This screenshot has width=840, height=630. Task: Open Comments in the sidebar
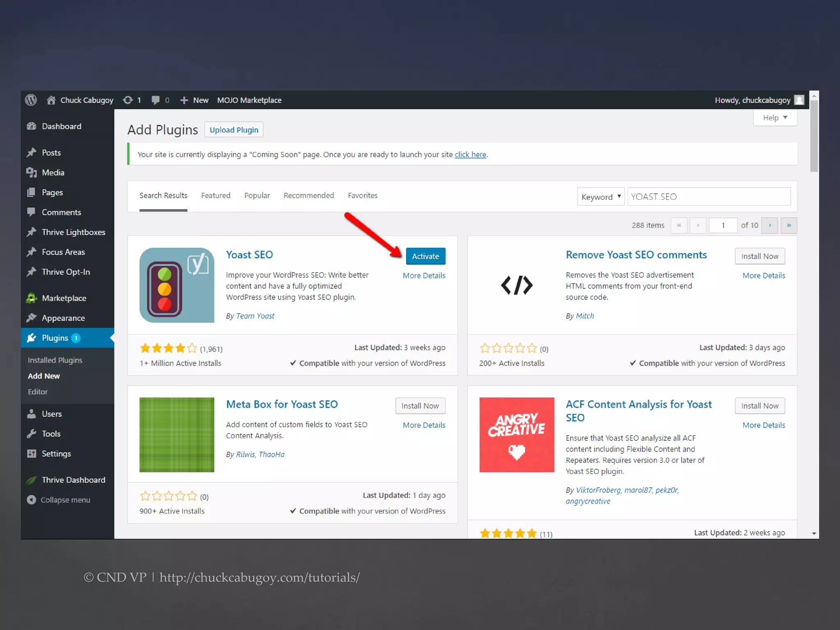pyautogui.click(x=68, y=212)
